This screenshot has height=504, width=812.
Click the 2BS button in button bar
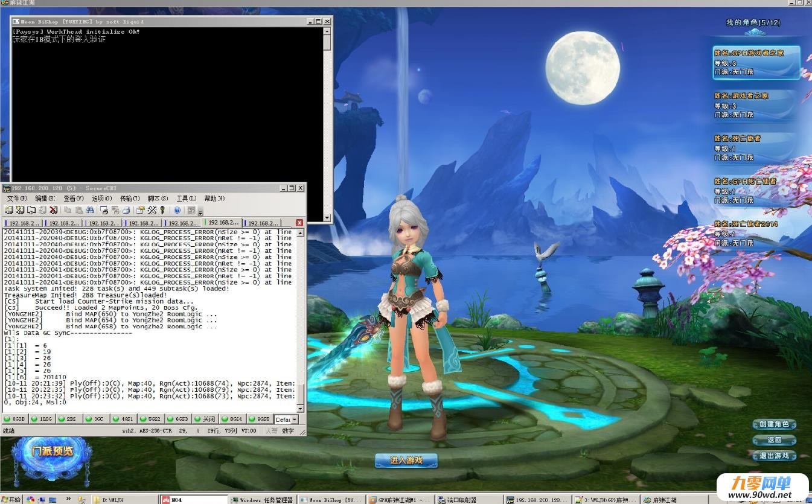point(69,419)
